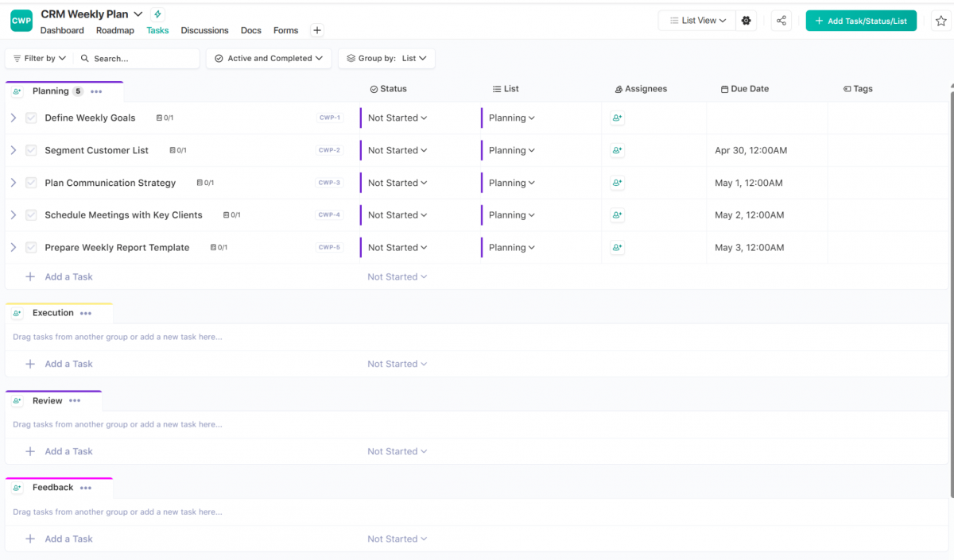
Task: Click the Share icon in the top bar
Action: 781,20
